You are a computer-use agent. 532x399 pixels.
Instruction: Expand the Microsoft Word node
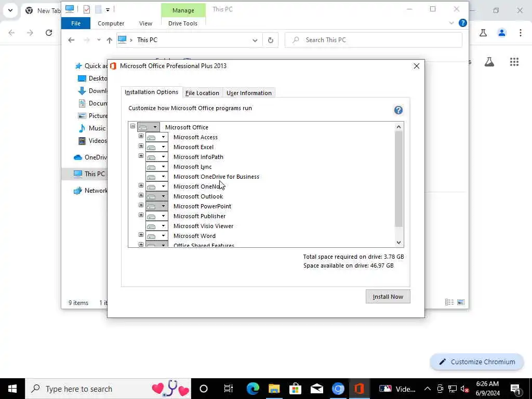click(x=141, y=234)
